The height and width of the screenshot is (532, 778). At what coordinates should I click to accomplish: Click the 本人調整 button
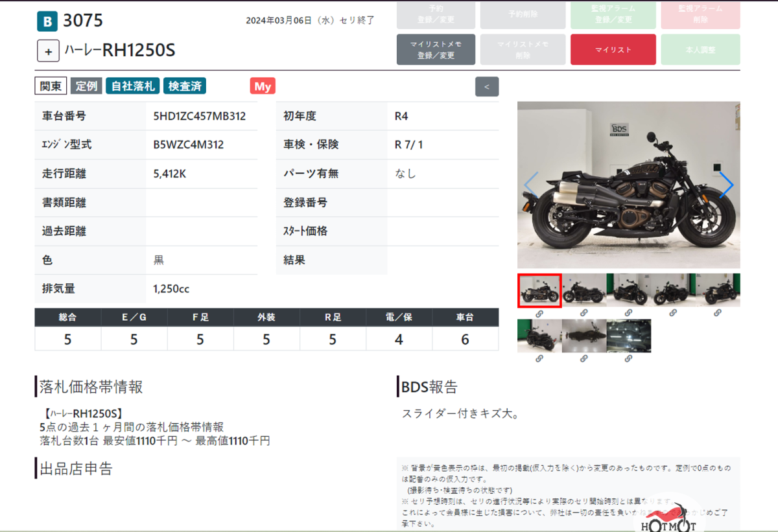tap(701, 50)
